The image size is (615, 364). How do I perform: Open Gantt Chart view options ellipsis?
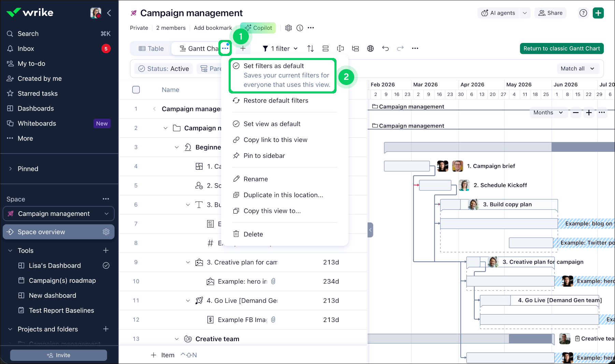pyautogui.click(x=225, y=48)
